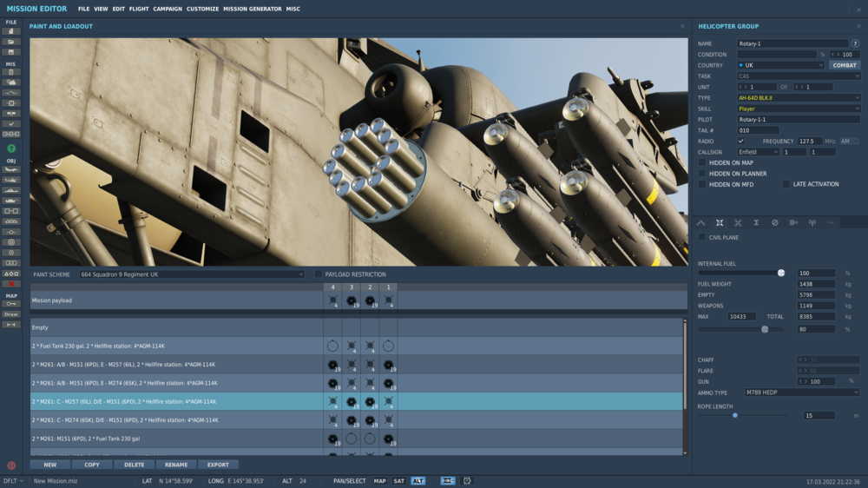868x488 pixels.
Task: Open the more options ellipsis tab
Action: point(831,222)
